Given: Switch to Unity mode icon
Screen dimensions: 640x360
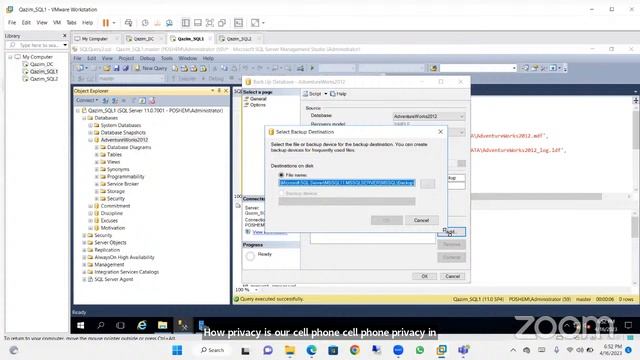Looking at the screenshot, I should [222, 23].
